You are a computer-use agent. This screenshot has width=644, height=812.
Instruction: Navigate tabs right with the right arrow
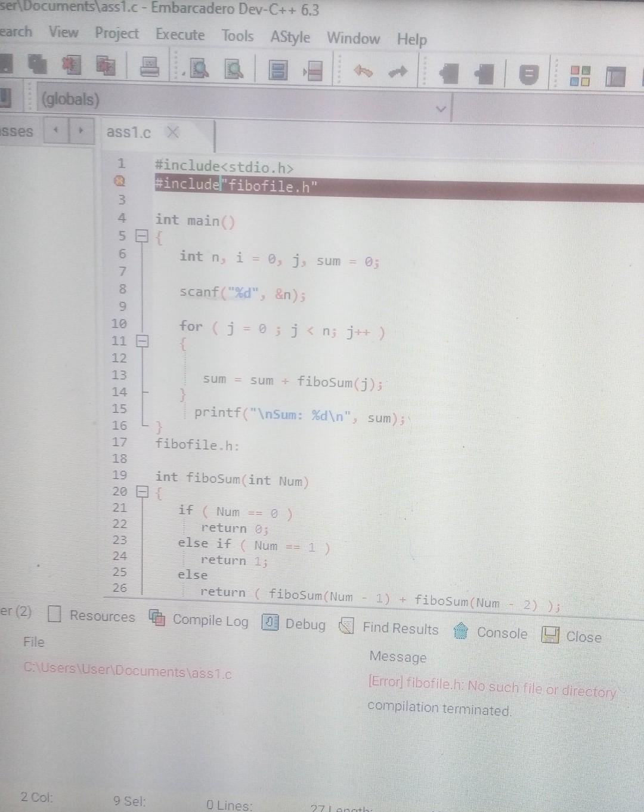[81, 129]
